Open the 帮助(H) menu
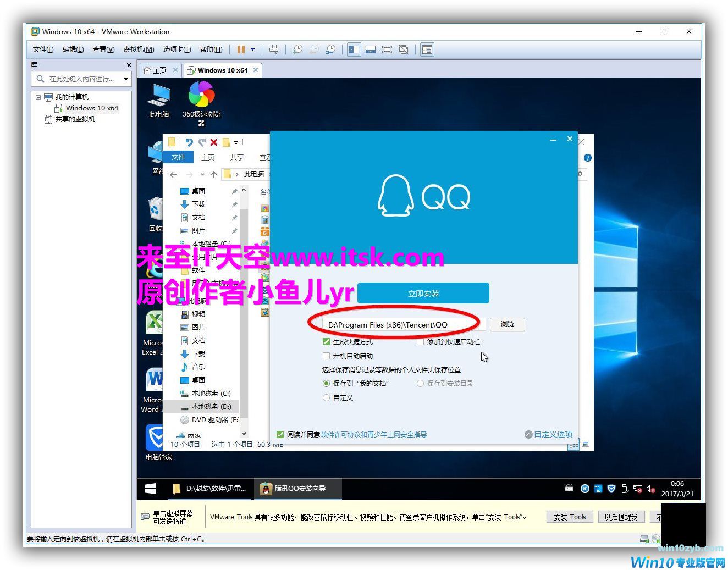 tap(211, 49)
